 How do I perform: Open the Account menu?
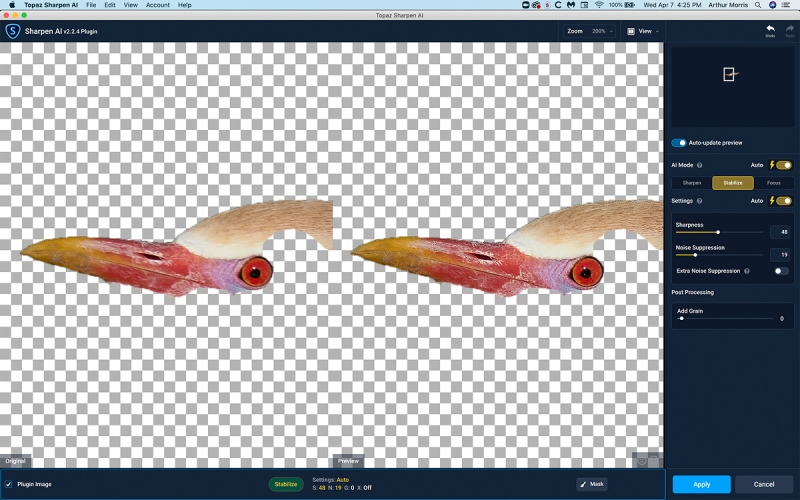[x=158, y=5]
